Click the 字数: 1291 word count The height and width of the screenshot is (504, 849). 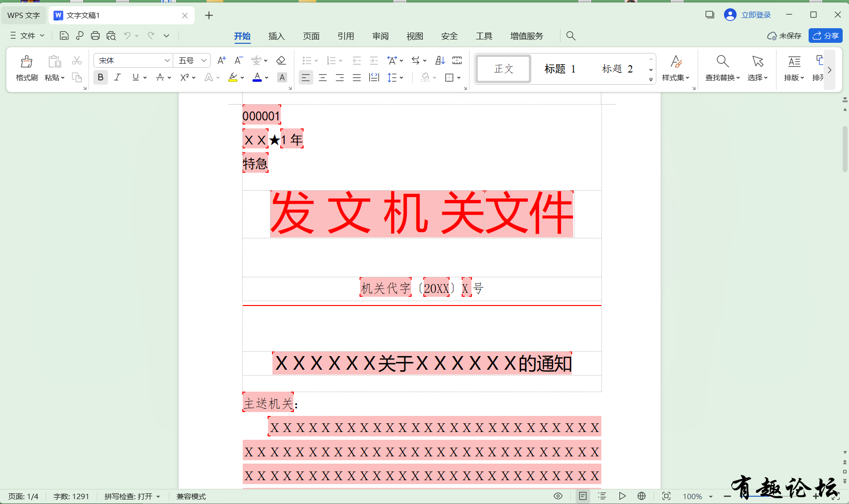[71, 496]
